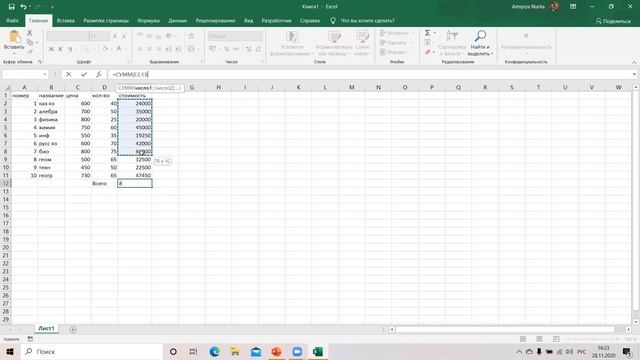Open the Insert cells (Вставить) dropdown
640x360 pixels.
click(x=397, y=33)
